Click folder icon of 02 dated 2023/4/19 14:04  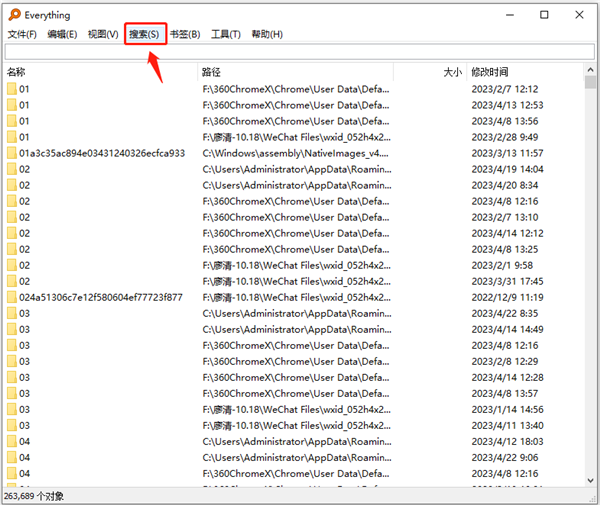point(12,169)
